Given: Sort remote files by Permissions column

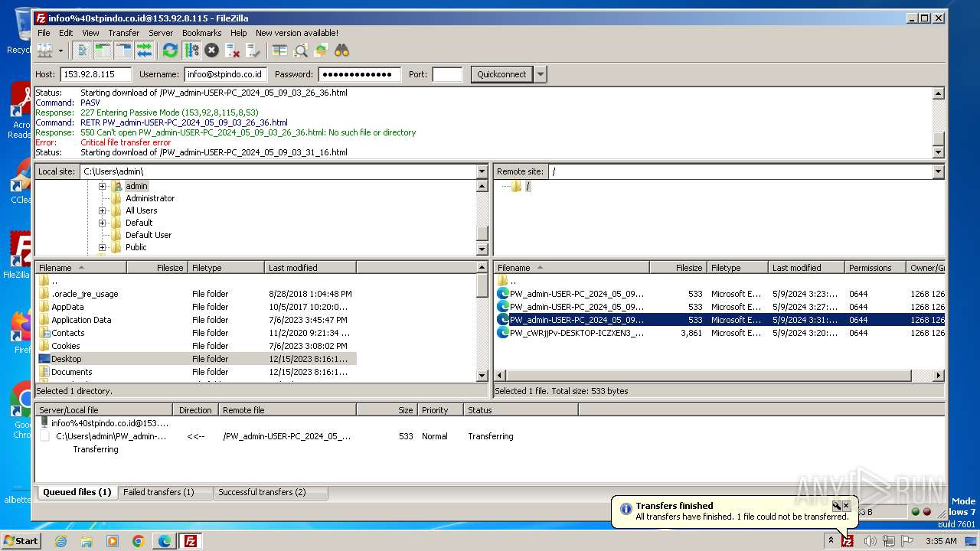Looking at the screenshot, I should tap(875, 268).
